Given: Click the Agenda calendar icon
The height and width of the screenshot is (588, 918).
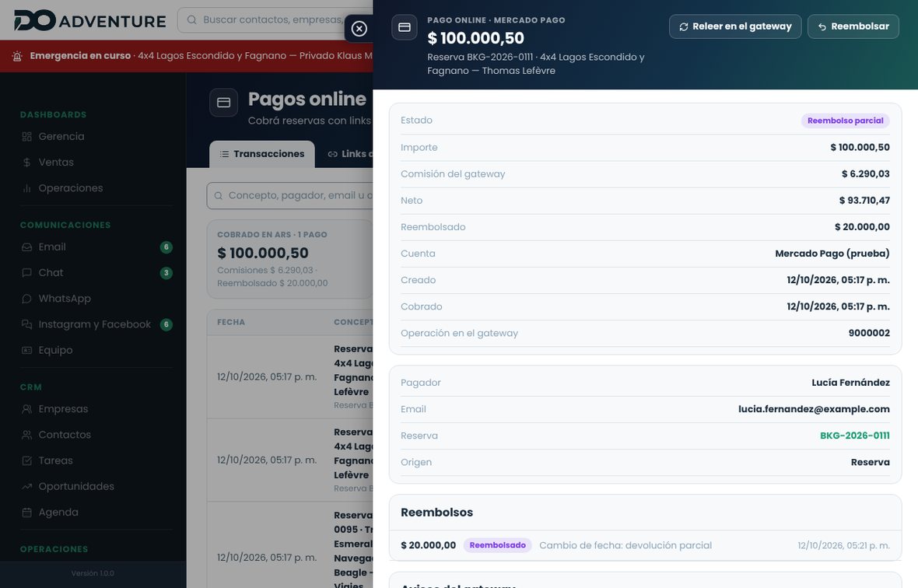Looking at the screenshot, I should [27, 512].
